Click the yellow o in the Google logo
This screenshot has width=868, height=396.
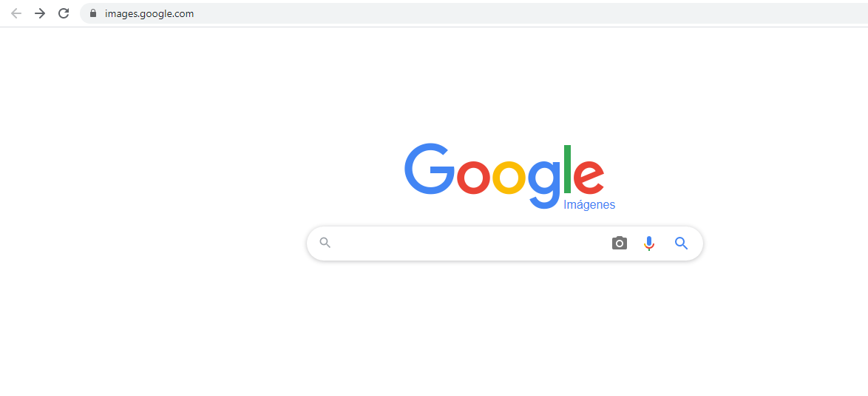click(509, 177)
